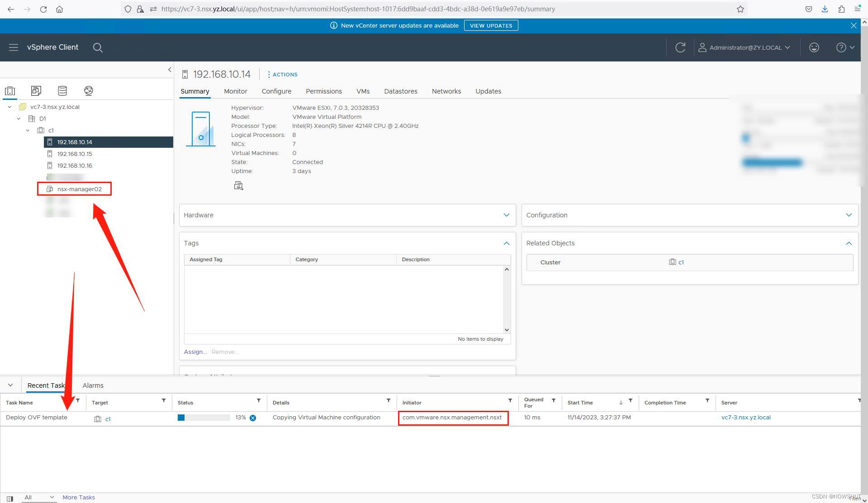The width and height of the screenshot is (868, 503).
Task: Sort tags by Assigned Tag column
Action: 206,260
